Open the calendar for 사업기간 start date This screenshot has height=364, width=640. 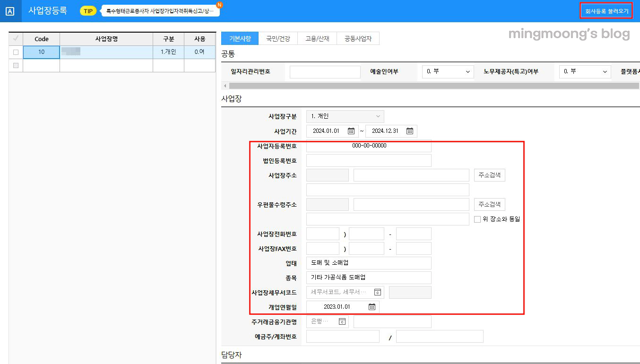pos(351,131)
